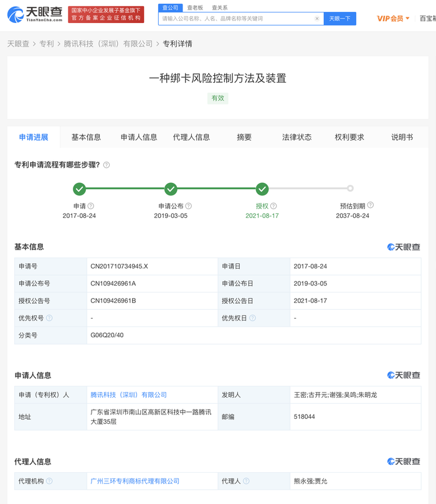436x504 pixels.
Task: Click 专利详情 breadcrumb text
Action: point(178,44)
